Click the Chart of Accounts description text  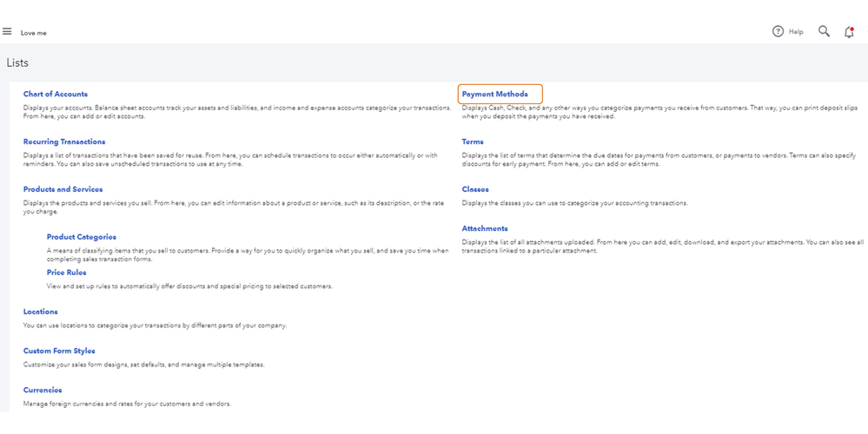click(226, 111)
